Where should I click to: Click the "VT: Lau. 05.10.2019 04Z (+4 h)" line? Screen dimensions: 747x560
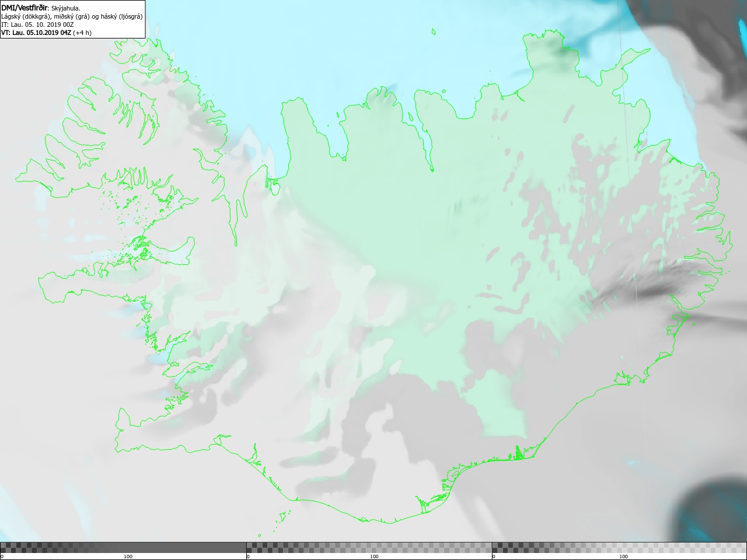tap(47, 33)
